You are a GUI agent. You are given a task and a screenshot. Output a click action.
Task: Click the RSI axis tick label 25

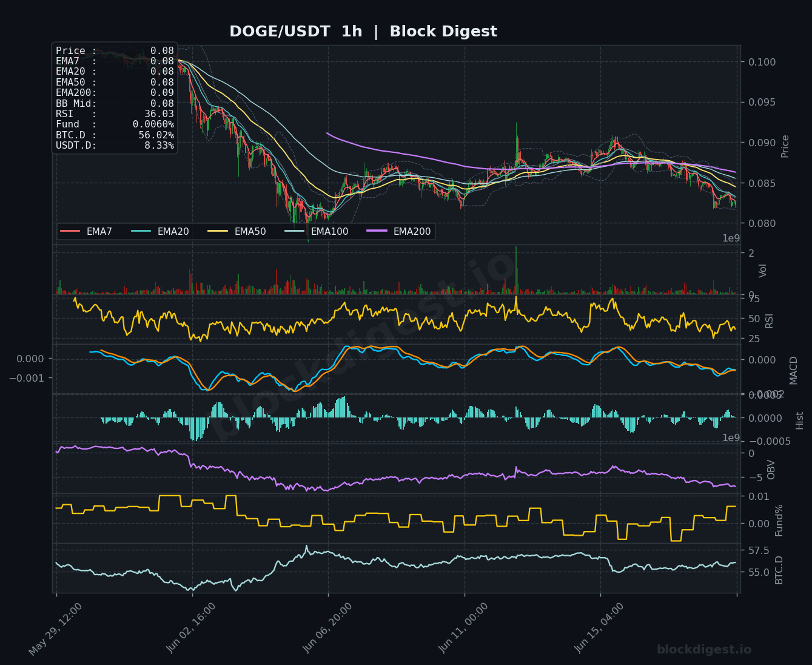click(754, 339)
